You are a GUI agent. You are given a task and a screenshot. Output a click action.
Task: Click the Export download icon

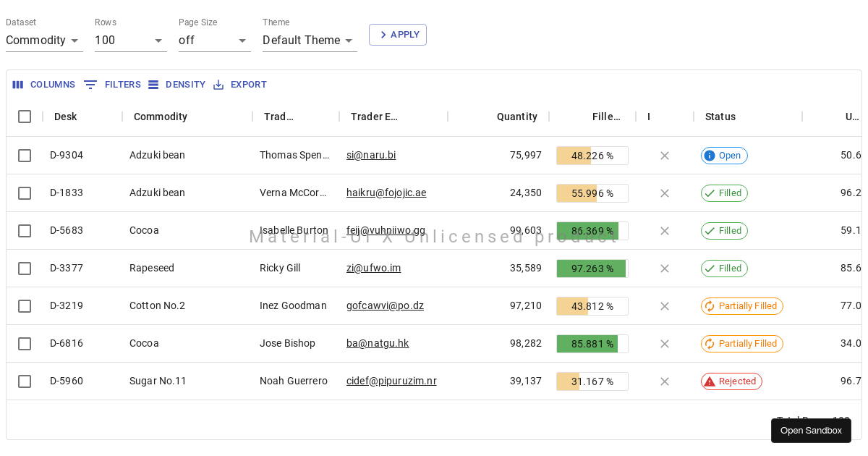(218, 85)
